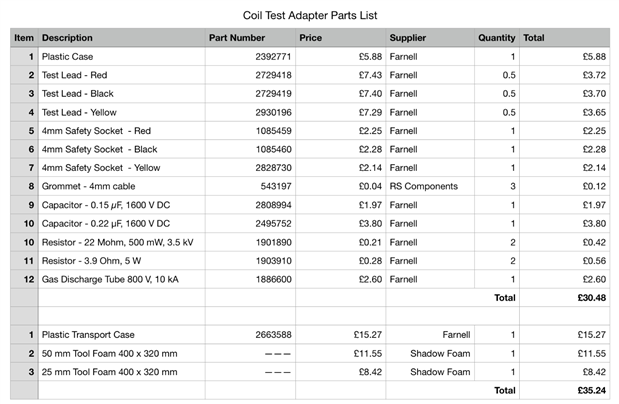Click part number 2729418
The width and height of the screenshot is (619, 404).
point(272,75)
